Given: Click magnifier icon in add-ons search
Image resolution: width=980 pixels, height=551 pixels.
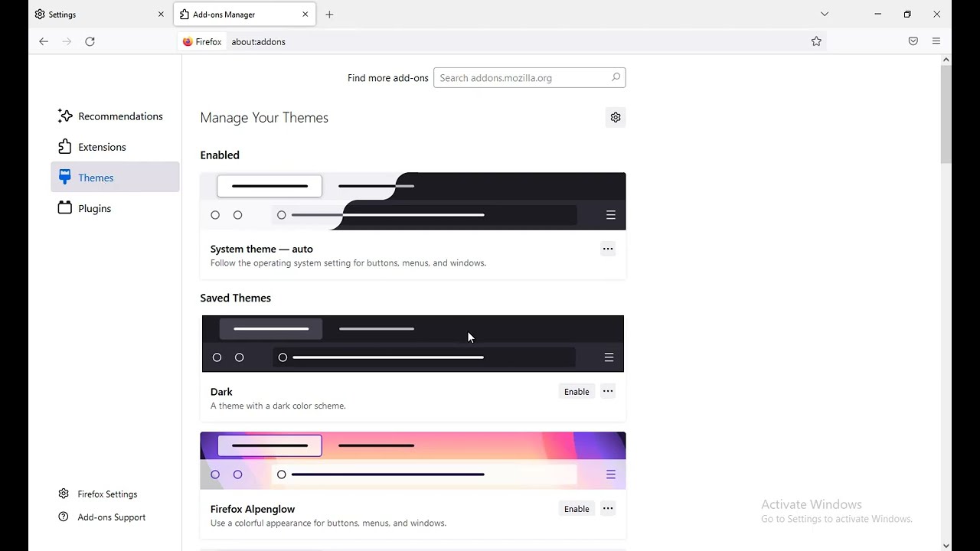Looking at the screenshot, I should pyautogui.click(x=616, y=77).
